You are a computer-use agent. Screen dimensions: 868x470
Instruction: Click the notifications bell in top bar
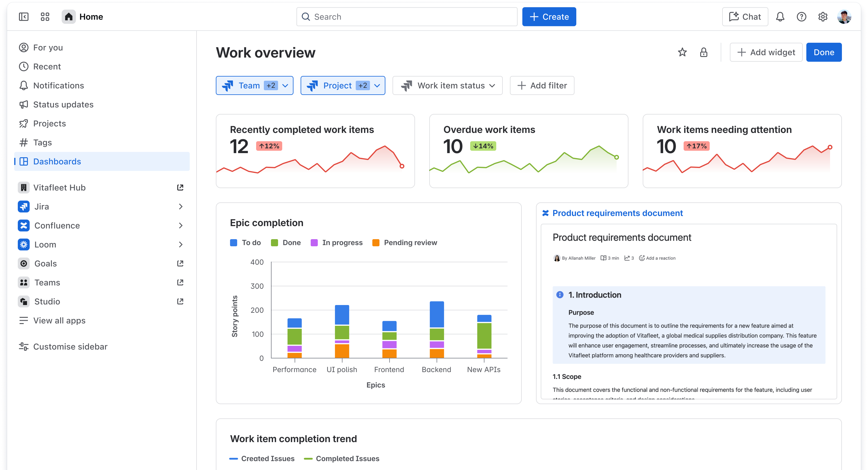(780, 17)
